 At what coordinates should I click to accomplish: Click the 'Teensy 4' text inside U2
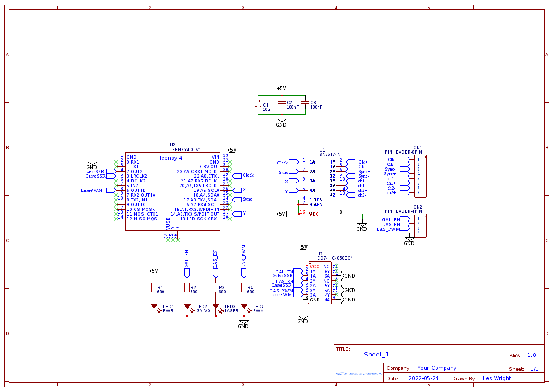(x=170, y=158)
